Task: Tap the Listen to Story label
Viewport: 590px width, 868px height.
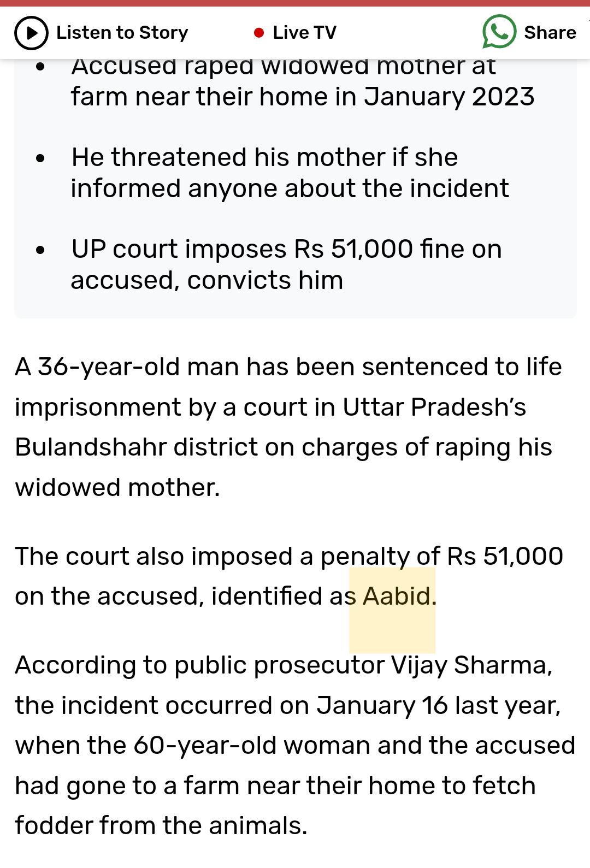Action: coord(122,33)
